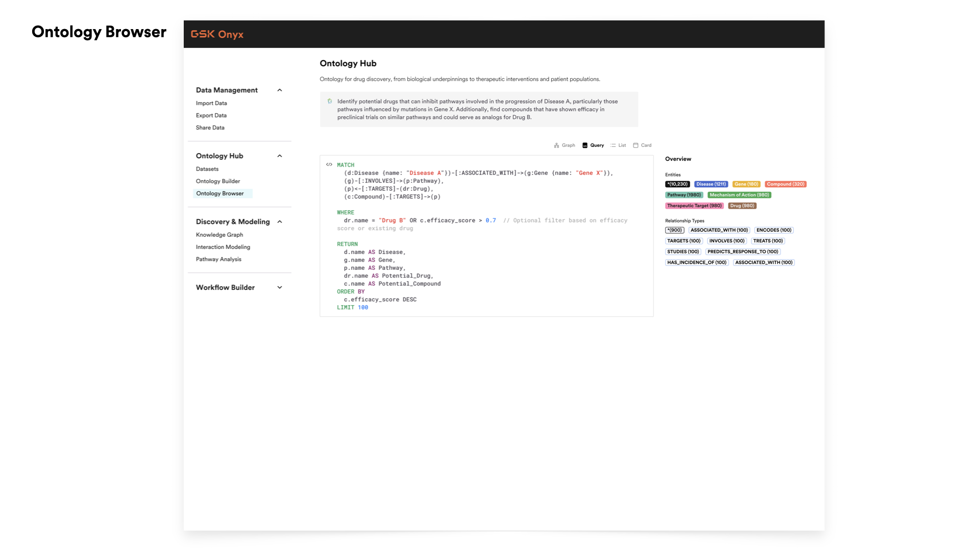Image resolution: width=980 pixels, height=551 pixels.
Task: Filter by Disease (1211) entity chip
Action: coord(711,184)
